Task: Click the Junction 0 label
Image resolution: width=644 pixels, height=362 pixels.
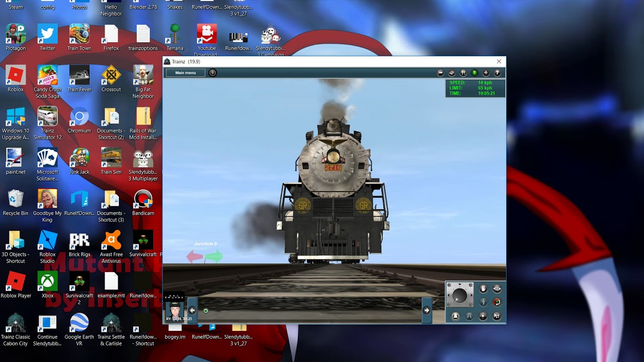Action: (205, 244)
